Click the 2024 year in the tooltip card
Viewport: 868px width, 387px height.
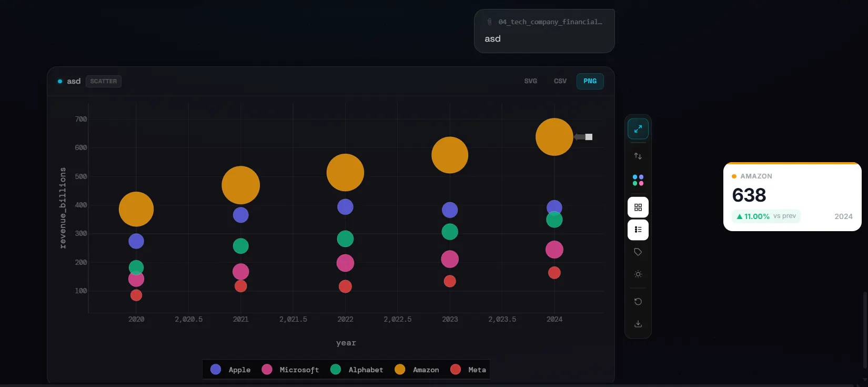click(843, 216)
